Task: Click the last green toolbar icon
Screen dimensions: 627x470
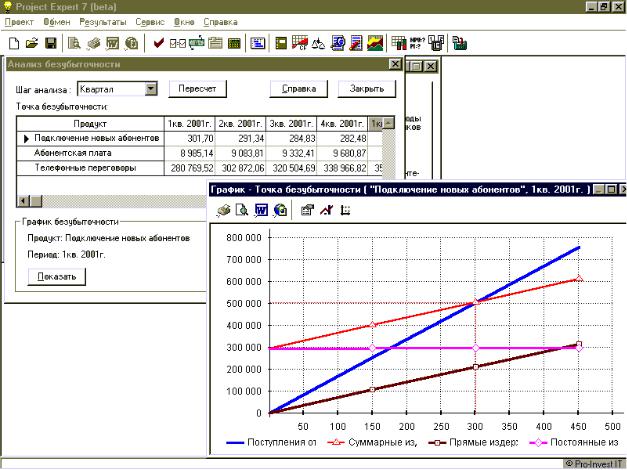Action: pos(460,43)
